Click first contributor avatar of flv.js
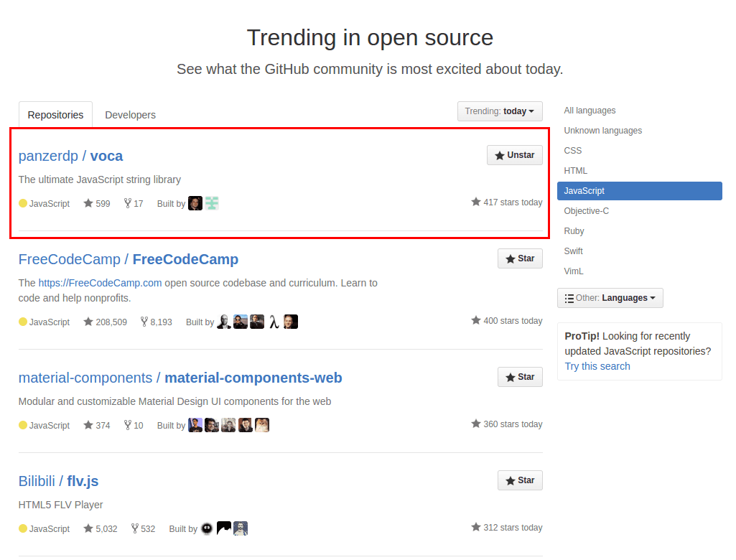Screen dimensions: 736x560 (x=207, y=528)
